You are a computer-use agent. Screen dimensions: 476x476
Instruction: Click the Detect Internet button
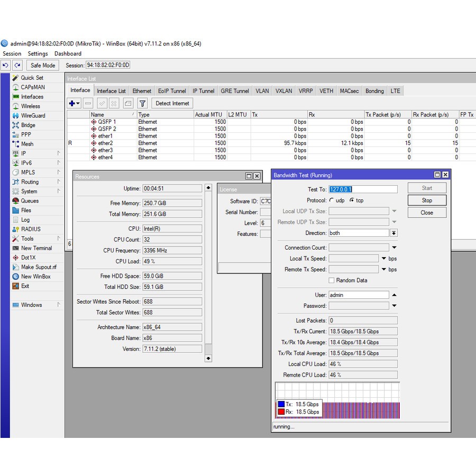coord(172,104)
